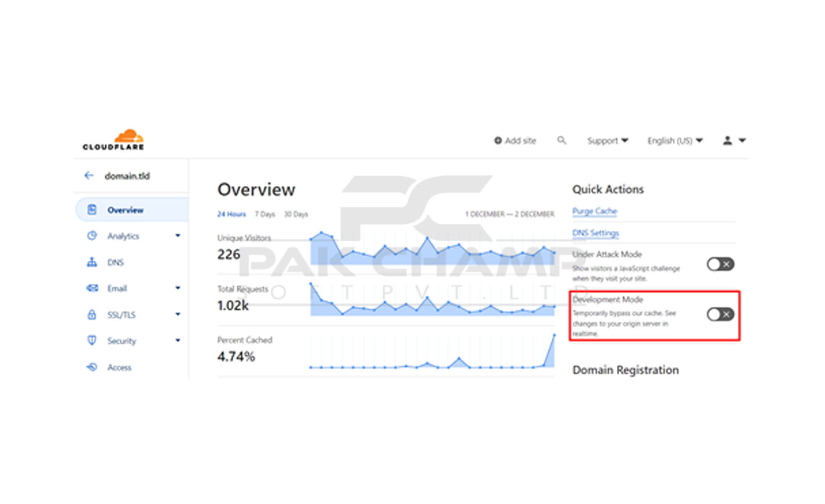Click the Analytics sidebar icon
The width and height of the screenshot is (825, 504).
pyautogui.click(x=92, y=235)
